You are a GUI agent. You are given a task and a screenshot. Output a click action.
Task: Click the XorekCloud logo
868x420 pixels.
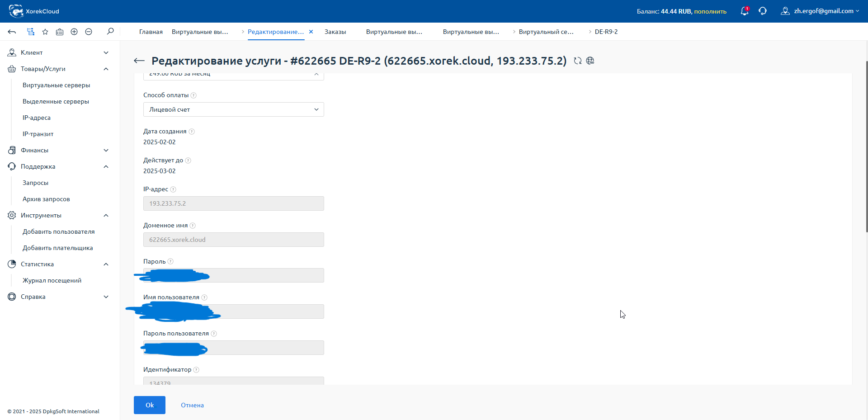pos(34,11)
